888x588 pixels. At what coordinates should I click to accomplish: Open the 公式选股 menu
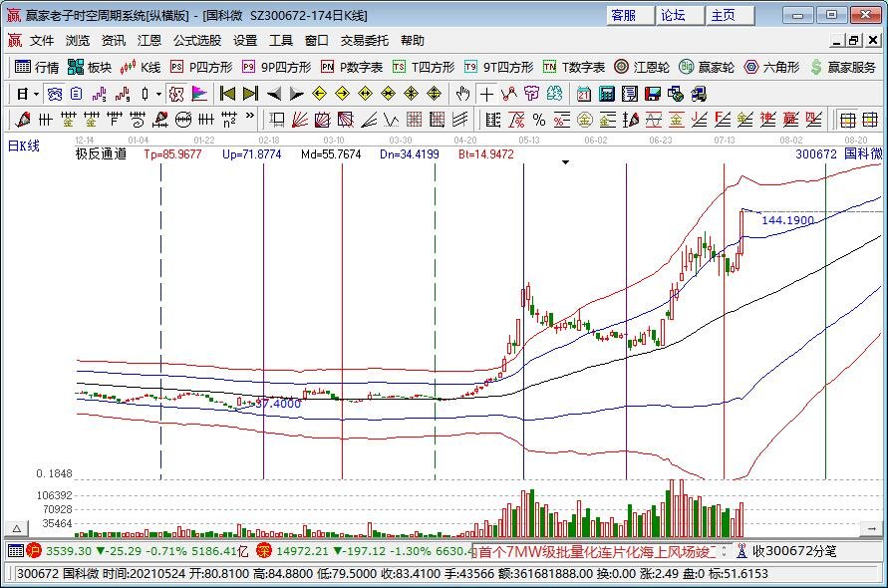pos(197,41)
